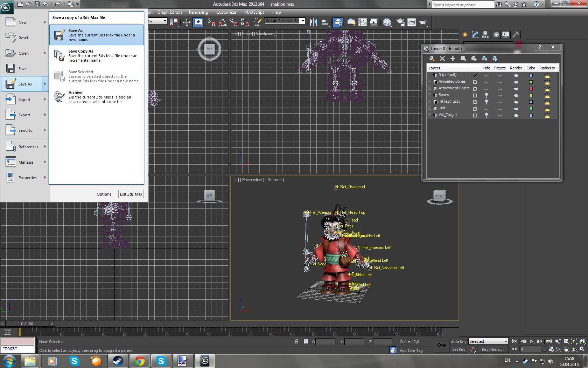Image resolution: width=588 pixels, height=368 pixels.
Task: Open the key mode Selected dropdown
Action: pos(506,341)
